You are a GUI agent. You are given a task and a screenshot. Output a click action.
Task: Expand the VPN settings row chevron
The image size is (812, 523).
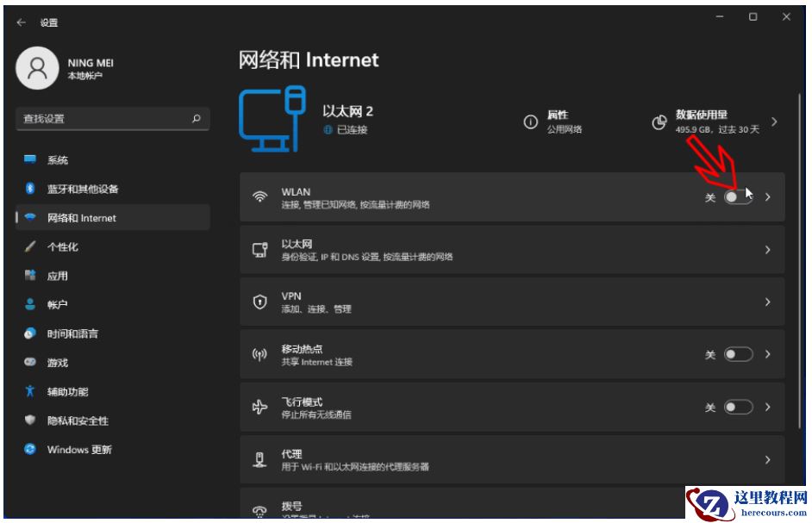[x=767, y=302]
